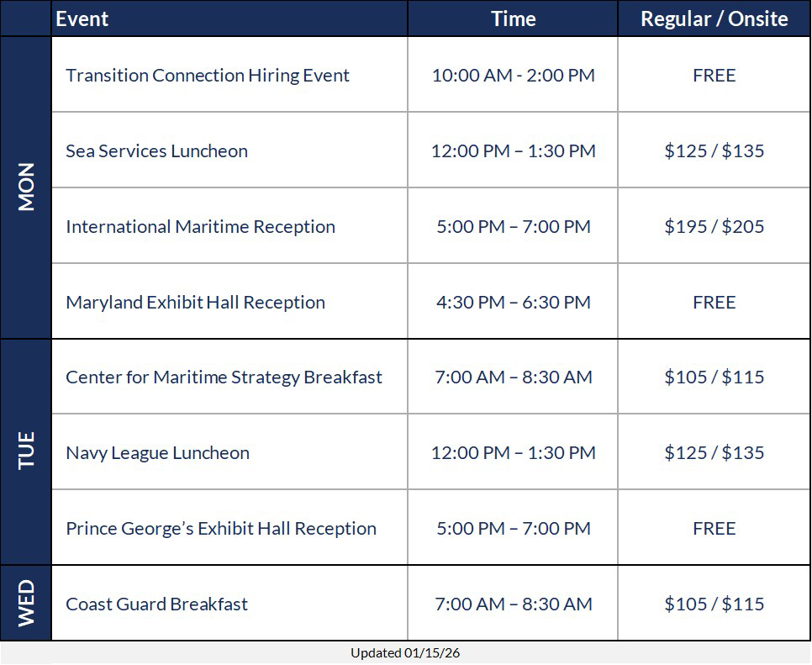Viewport: 812px width, 665px height.
Task: Select Center for Maritime Strategy Breakfast
Action: [224, 377]
